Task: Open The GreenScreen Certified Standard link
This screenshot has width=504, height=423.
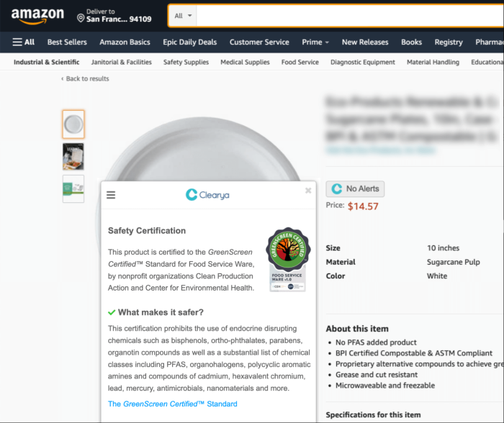Action: pos(172,404)
